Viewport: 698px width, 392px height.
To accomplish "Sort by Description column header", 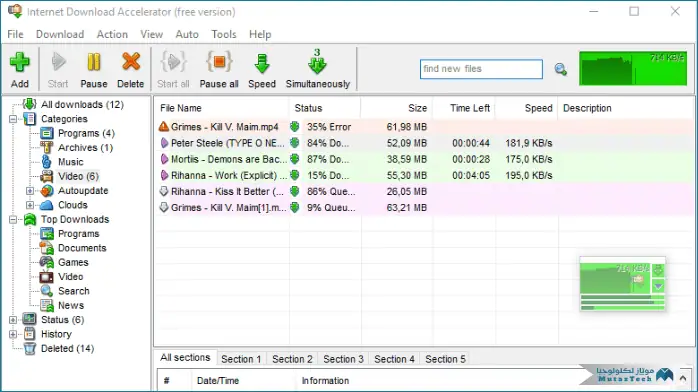I will 626,108.
